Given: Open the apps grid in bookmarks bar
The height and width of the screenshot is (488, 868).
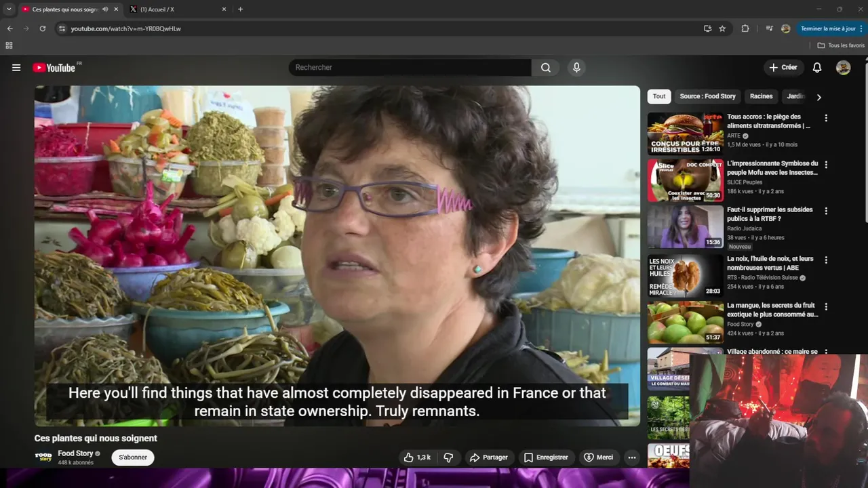Looking at the screenshot, I should click(9, 45).
